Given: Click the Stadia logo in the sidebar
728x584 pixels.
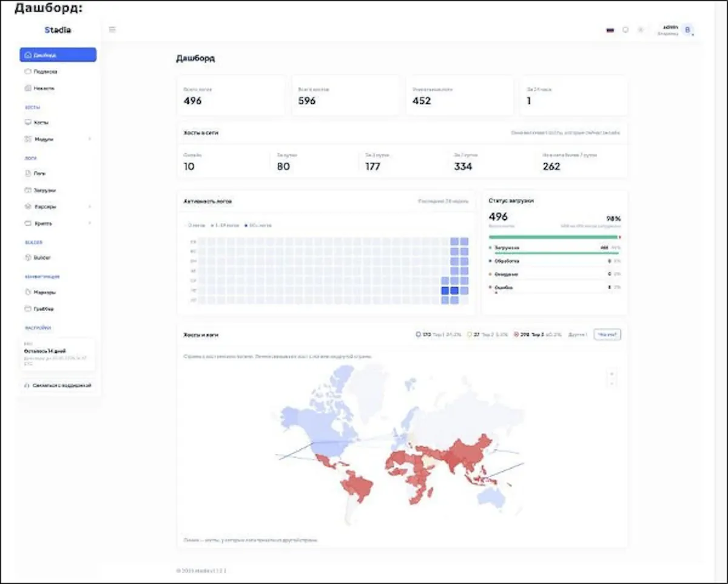Looking at the screenshot, I should click(x=58, y=30).
